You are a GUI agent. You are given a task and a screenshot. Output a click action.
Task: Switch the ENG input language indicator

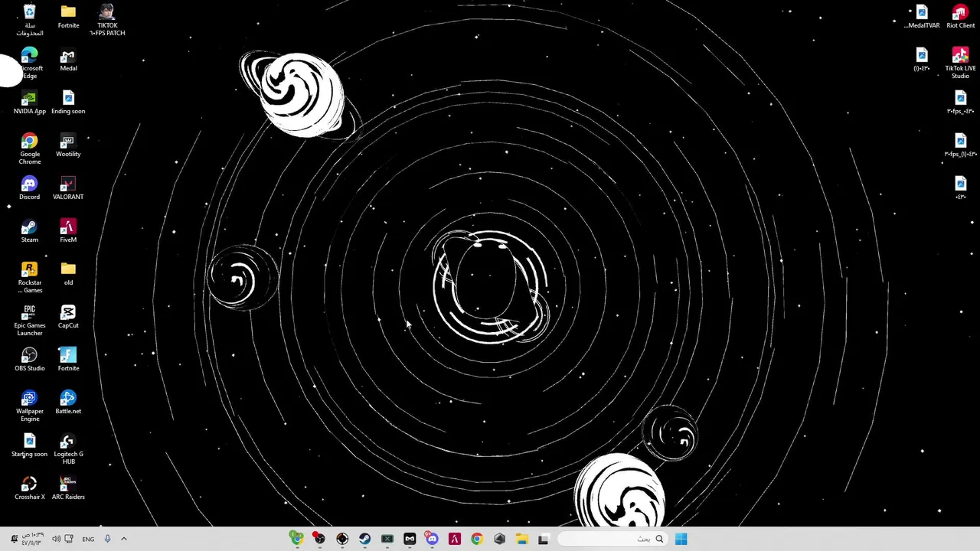pos(88,539)
